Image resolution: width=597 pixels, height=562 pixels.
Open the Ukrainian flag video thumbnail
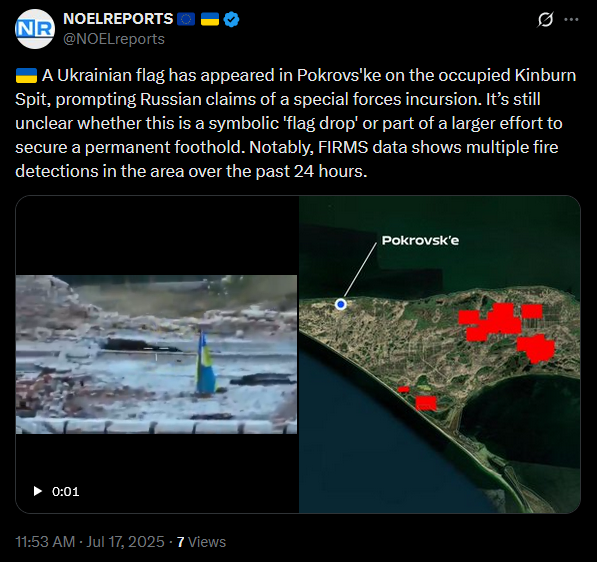(x=156, y=354)
